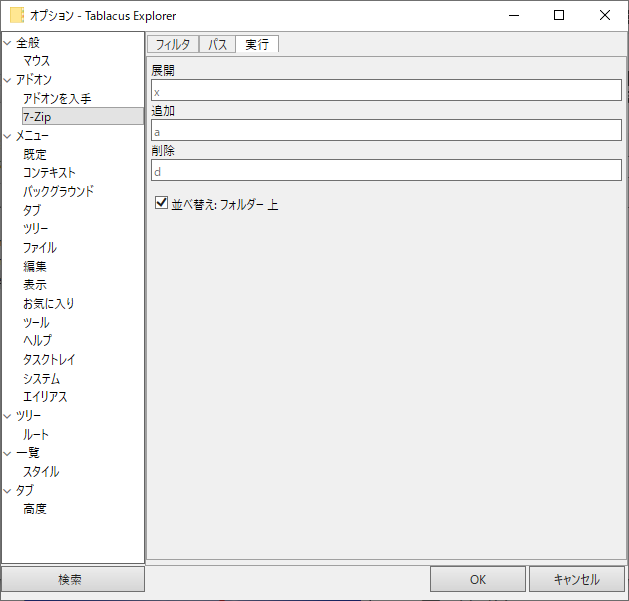Select タスクトレイ menu settings
Viewport: 629px width, 601px height.
(49, 359)
